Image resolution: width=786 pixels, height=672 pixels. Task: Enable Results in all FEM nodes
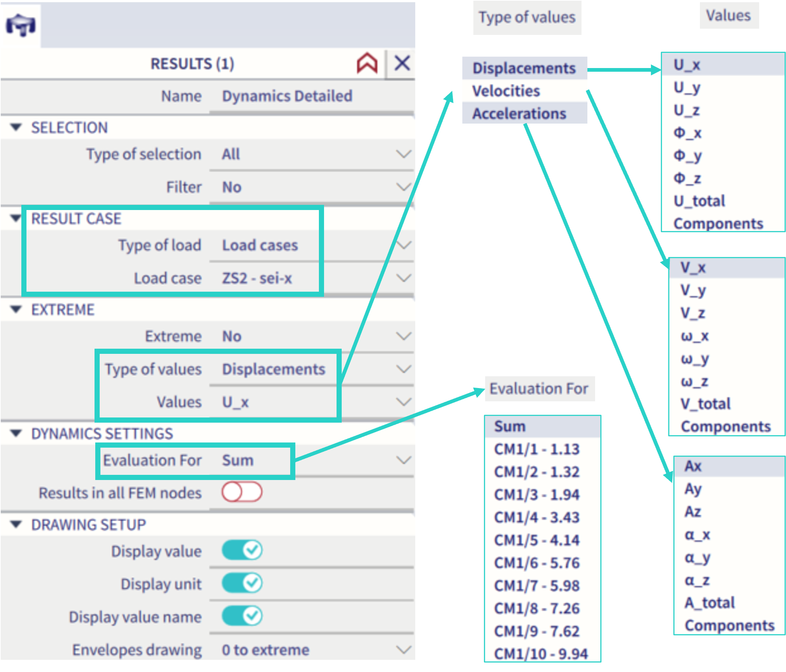pyautogui.click(x=242, y=492)
